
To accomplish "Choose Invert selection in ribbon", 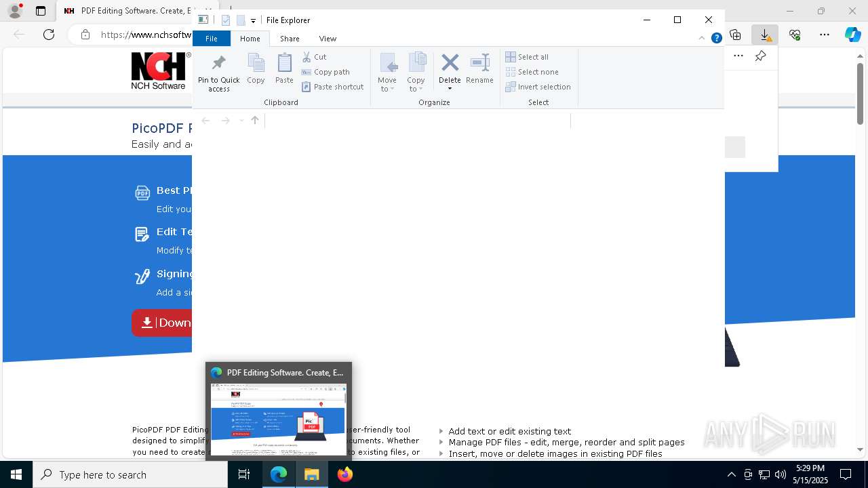I will click(538, 87).
